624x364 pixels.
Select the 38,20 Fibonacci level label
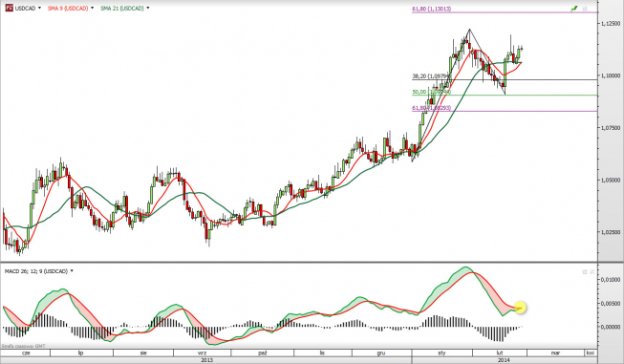coord(431,76)
